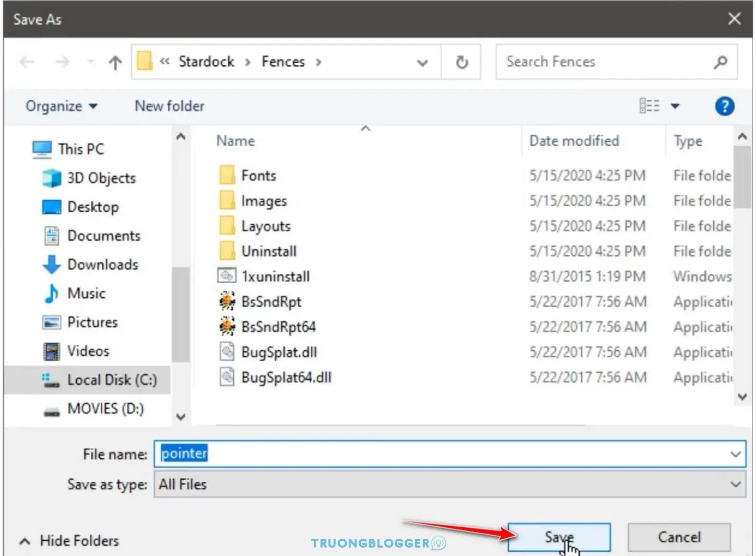The width and height of the screenshot is (756, 556).
Task: Click file list scroll down arrow
Action: tap(742, 397)
